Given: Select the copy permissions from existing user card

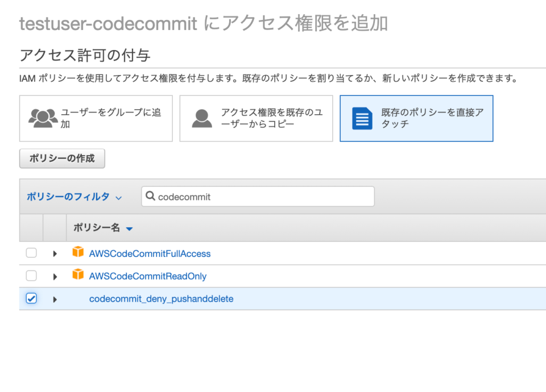Looking at the screenshot, I should coord(256,118).
